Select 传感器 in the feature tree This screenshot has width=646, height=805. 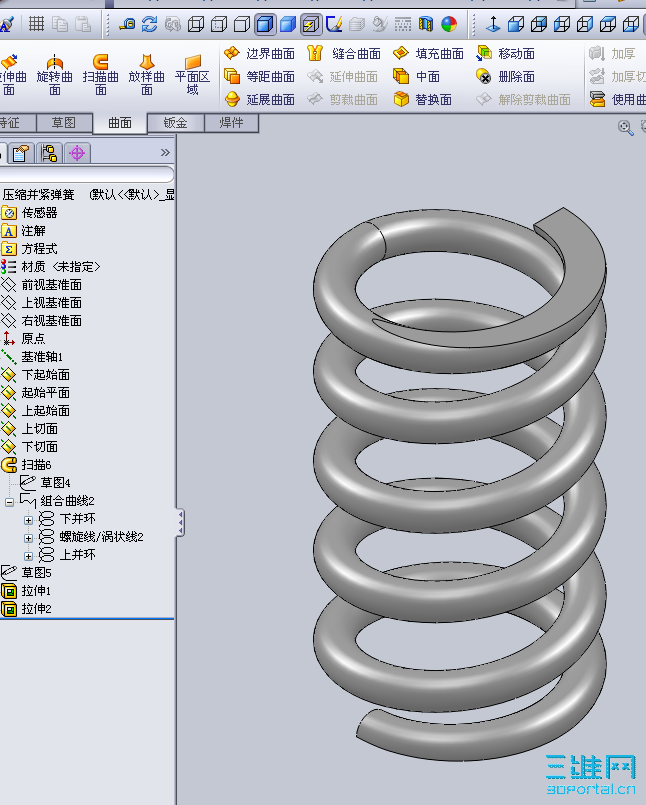29,213
